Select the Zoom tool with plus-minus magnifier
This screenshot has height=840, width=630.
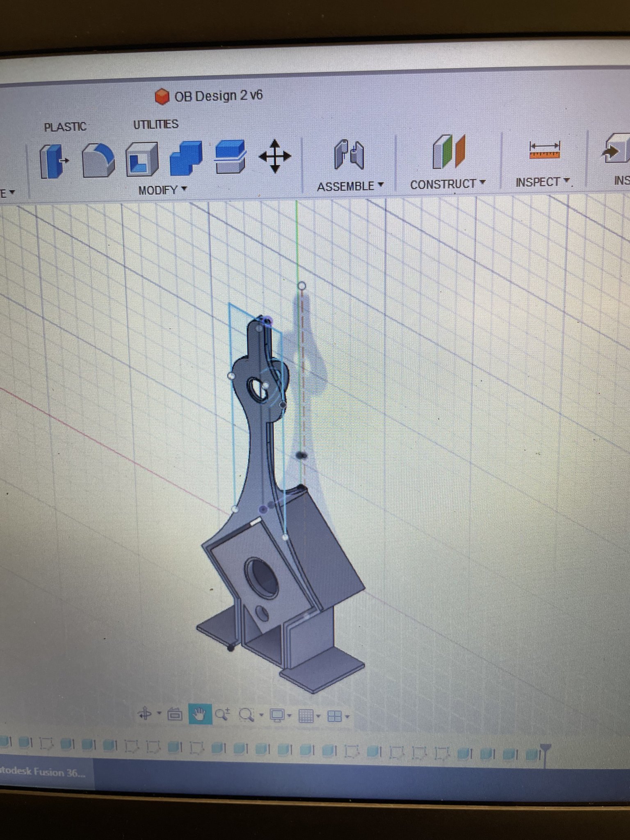click(x=223, y=714)
